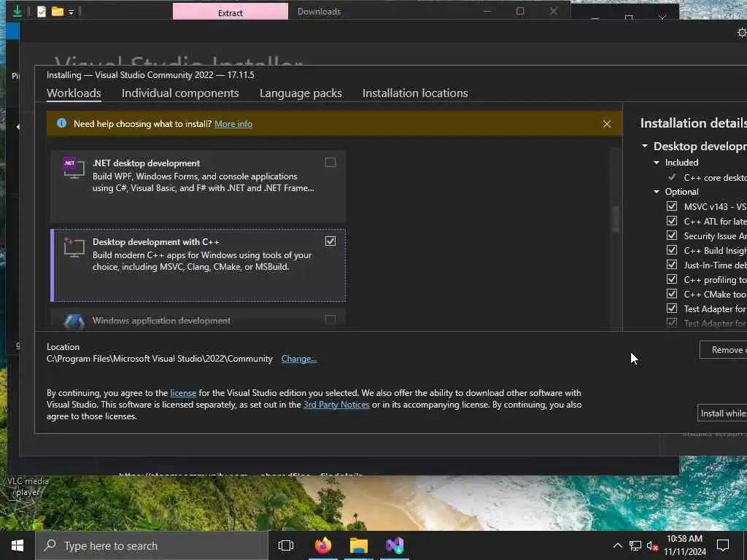The image size is (747, 560).
Task: Click the Windows application development icon
Action: coord(74,322)
